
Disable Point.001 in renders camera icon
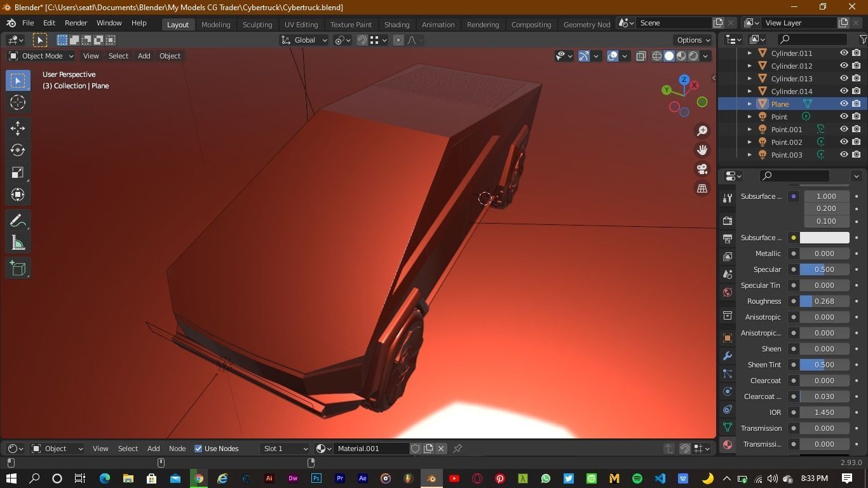[x=857, y=130]
